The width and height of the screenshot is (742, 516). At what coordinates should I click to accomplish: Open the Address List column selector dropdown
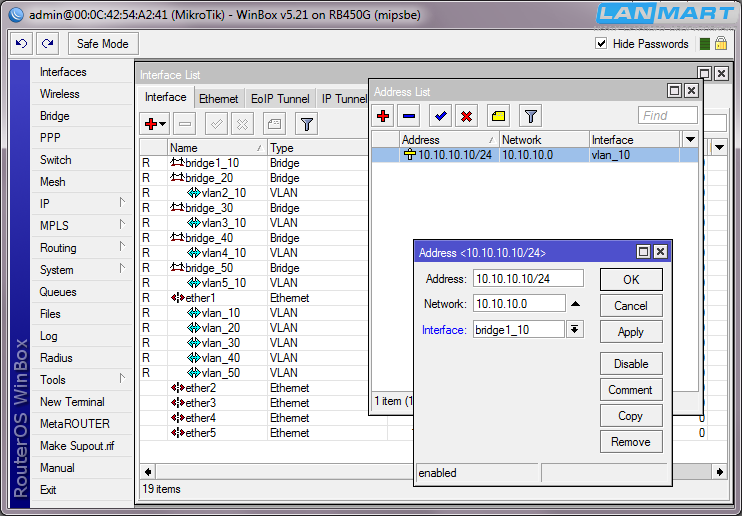point(689,140)
